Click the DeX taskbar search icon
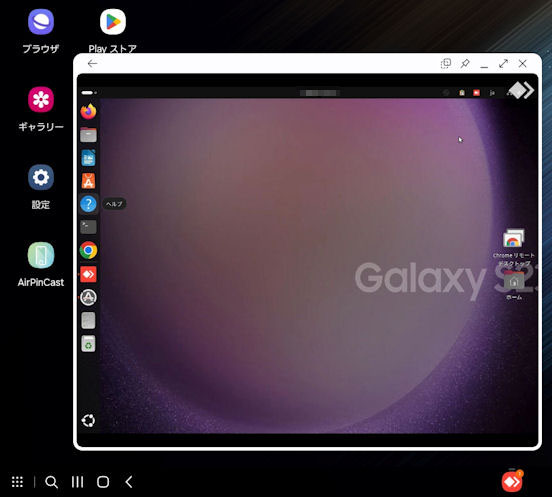This screenshot has width=552, height=497. 51,482
